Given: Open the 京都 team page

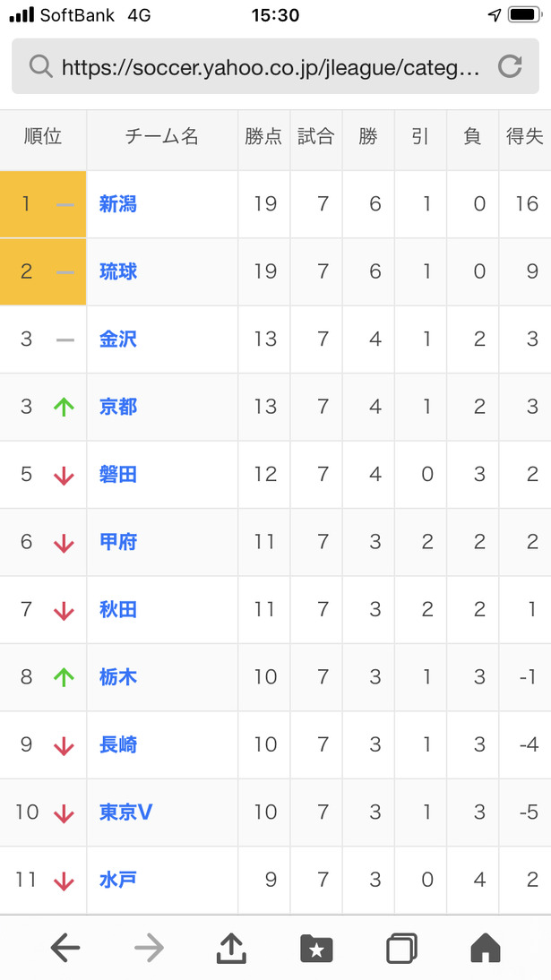Looking at the screenshot, I should point(118,407).
